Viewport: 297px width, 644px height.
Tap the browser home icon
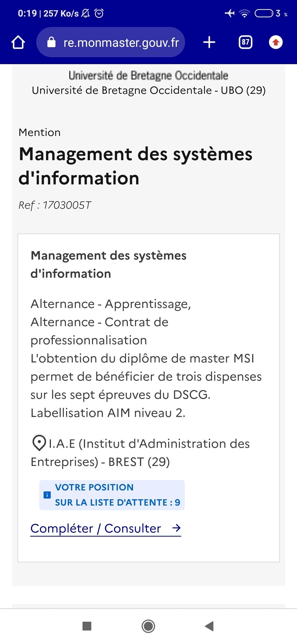18,42
